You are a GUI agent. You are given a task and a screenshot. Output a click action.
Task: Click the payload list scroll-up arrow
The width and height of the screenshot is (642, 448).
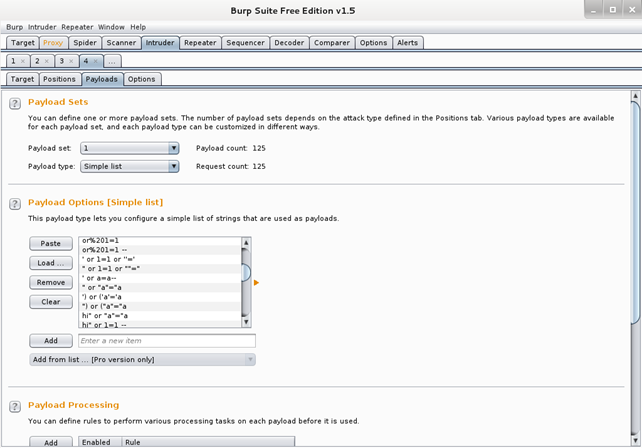pyautogui.click(x=246, y=242)
